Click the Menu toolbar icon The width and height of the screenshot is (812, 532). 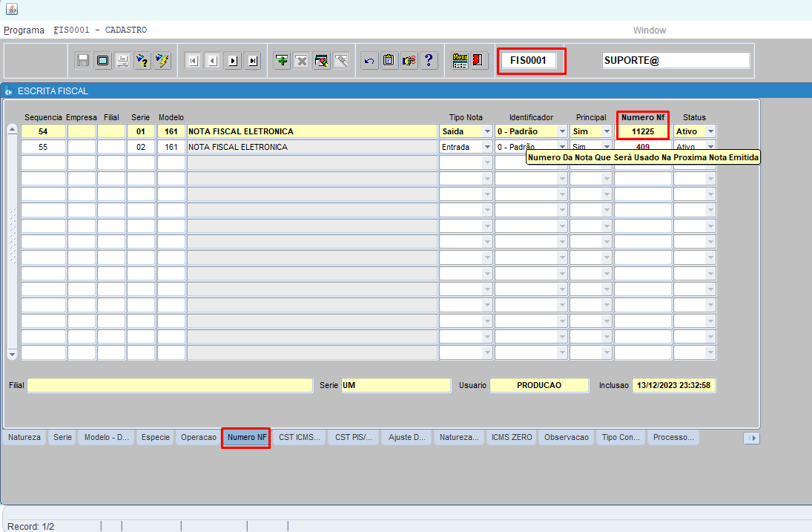[460, 61]
